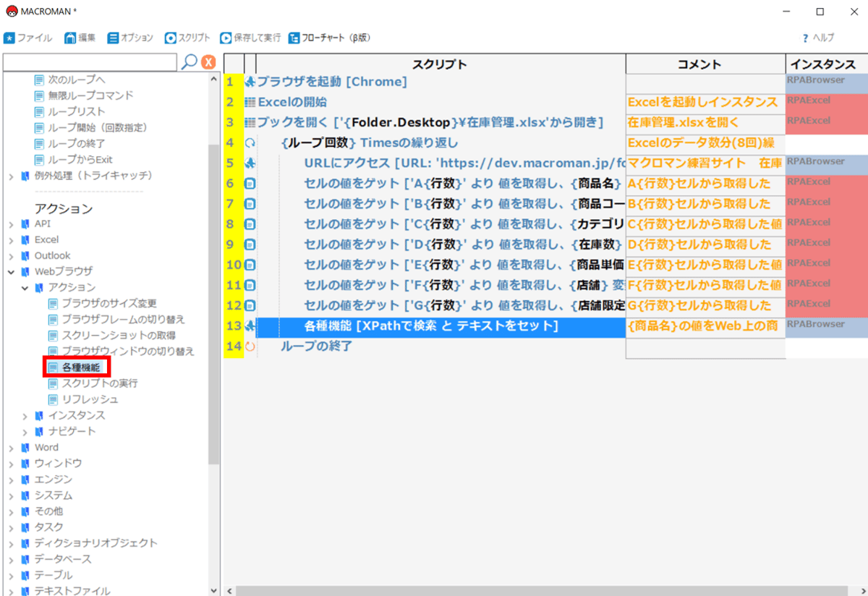The width and height of the screenshot is (868, 596).
Task: Click the フローチャート menu icon
Action: 294,38
